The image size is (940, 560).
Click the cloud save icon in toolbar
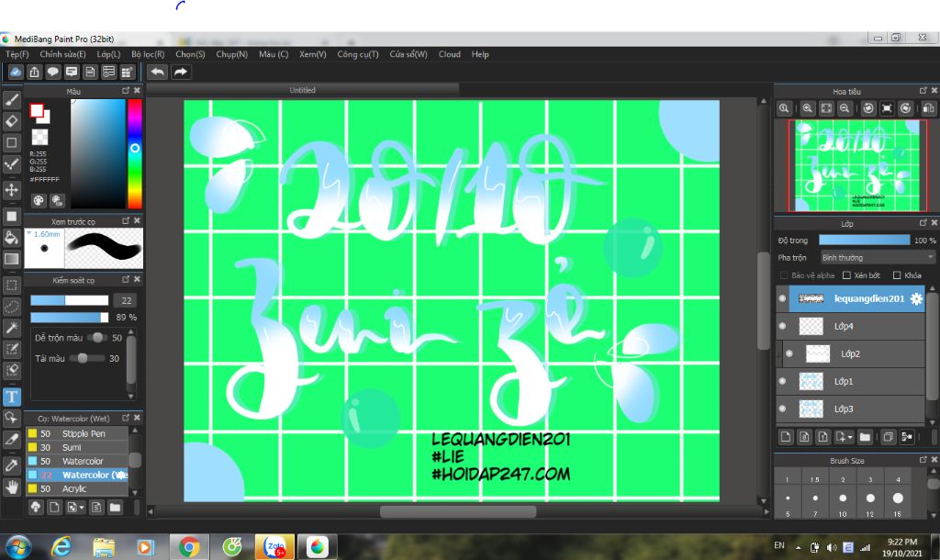tap(16, 73)
